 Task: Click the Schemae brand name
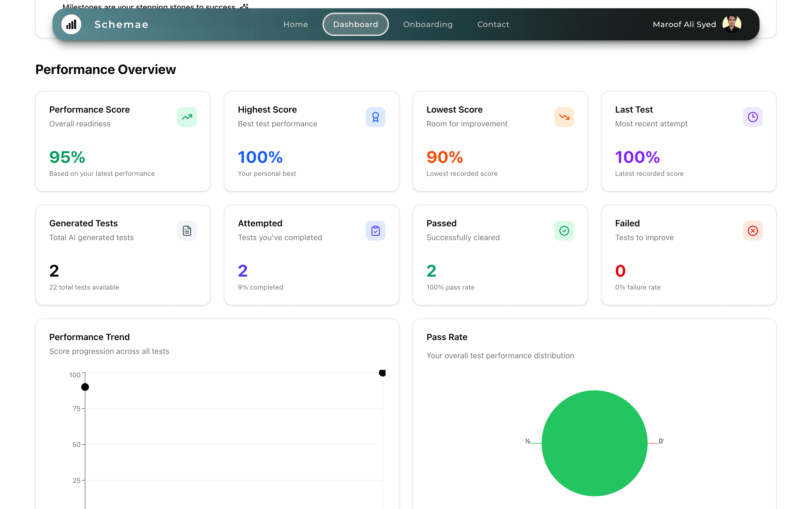click(x=121, y=24)
